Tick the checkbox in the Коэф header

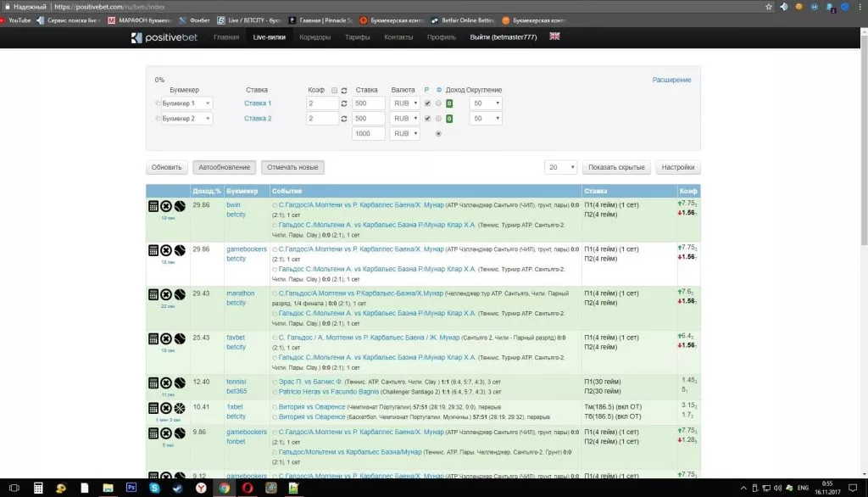[x=334, y=90]
